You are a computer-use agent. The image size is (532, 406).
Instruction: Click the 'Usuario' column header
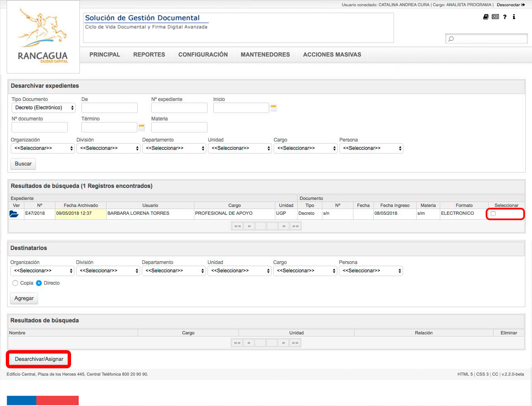pos(150,205)
